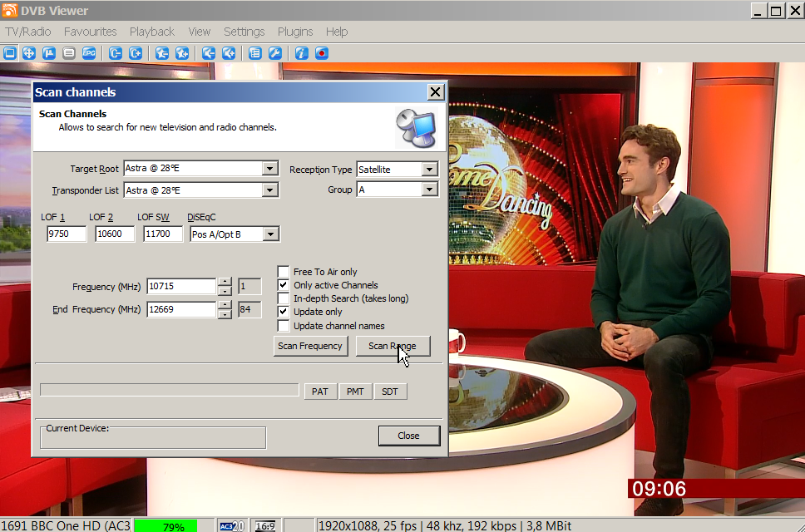The width and height of the screenshot is (805, 532).
Task: Click the Channel plus toolbar icon
Action: tap(136, 53)
